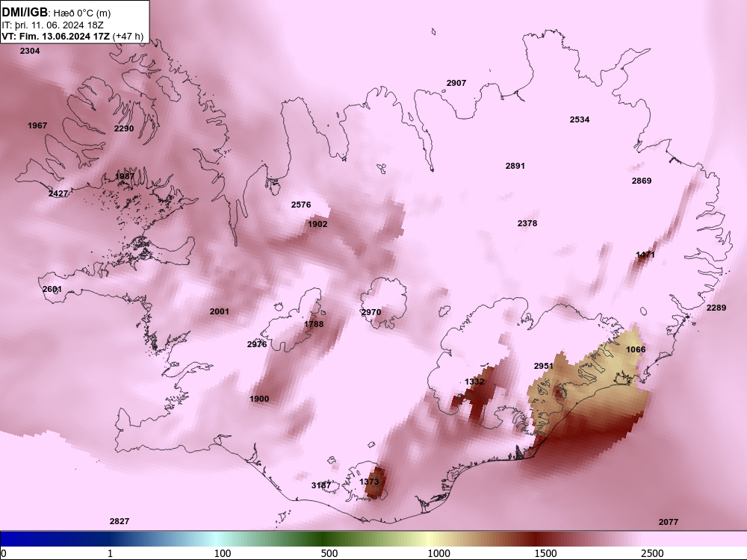Click the 2289 value off the east coast

716,308
